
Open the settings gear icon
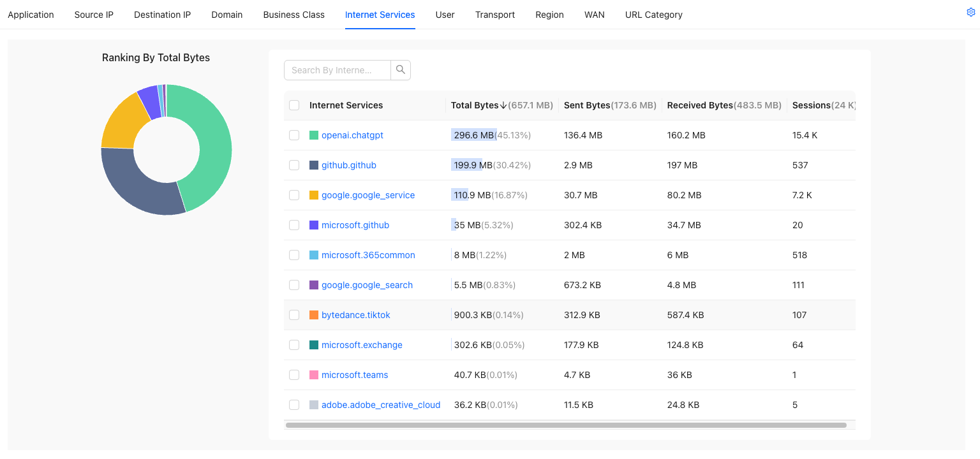(971, 12)
